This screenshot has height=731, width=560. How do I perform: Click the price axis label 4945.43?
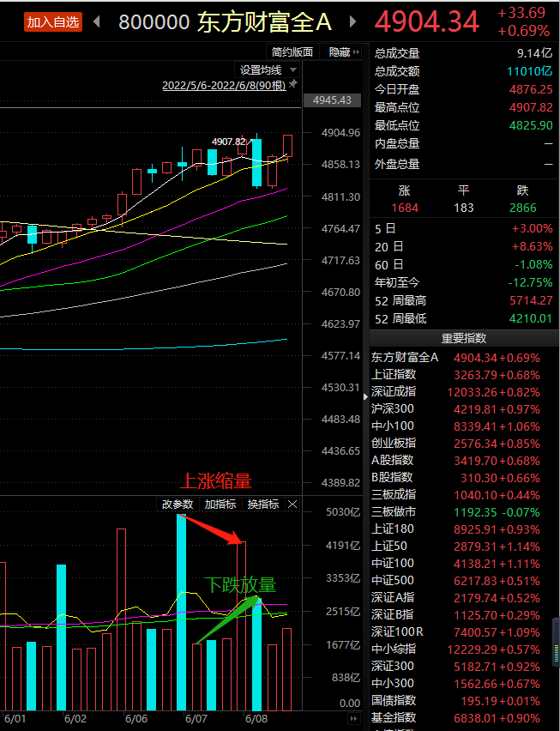(x=332, y=100)
